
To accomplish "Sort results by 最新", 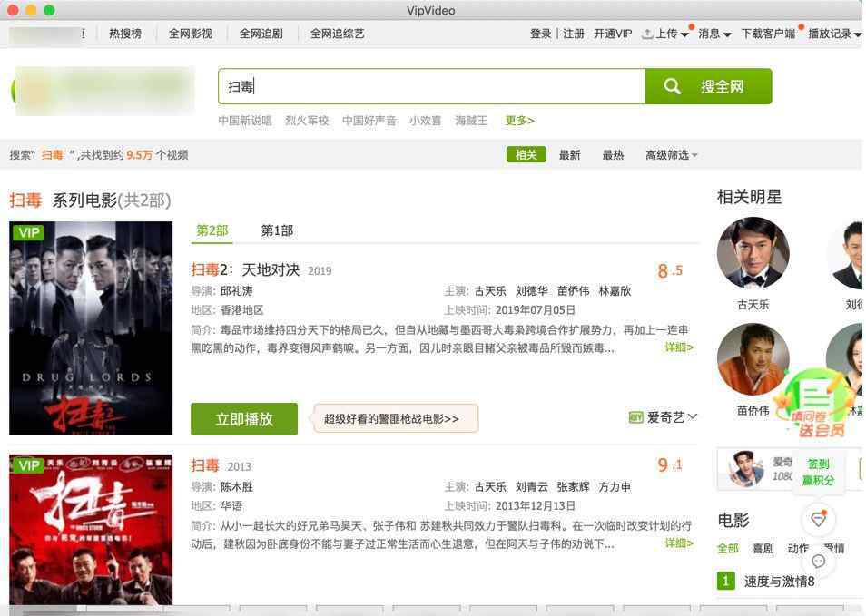I will click(569, 155).
